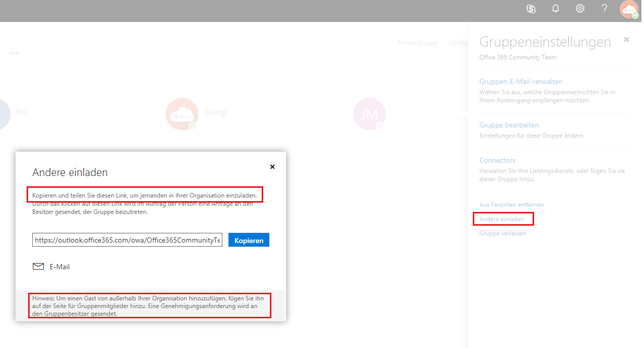This screenshot has width=644, height=348.
Task: Click the Private Gruppe label
Action: (x=418, y=43)
